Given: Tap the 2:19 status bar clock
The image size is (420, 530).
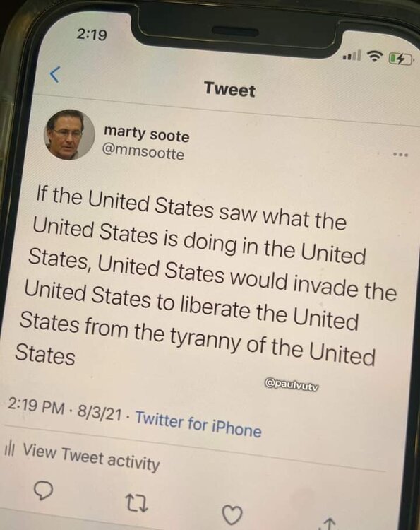Looking at the screenshot, I should (x=92, y=34).
